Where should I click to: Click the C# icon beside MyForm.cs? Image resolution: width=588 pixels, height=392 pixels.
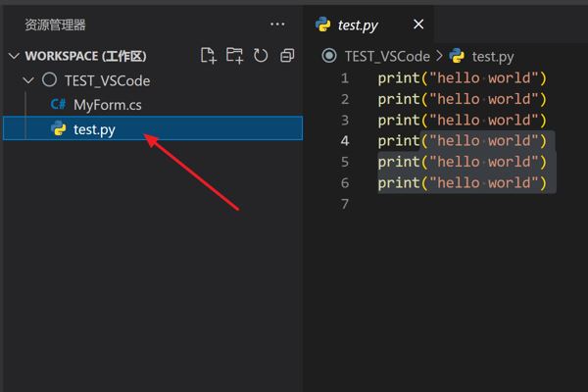(59, 104)
